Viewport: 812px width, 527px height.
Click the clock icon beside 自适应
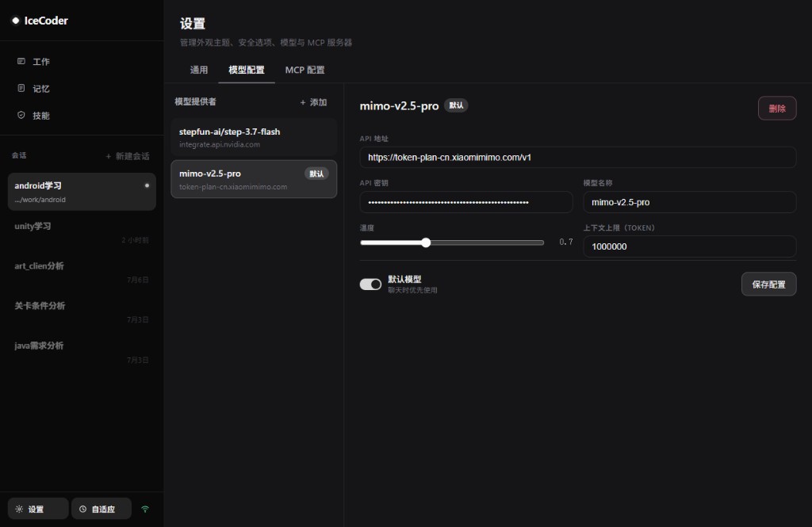pyautogui.click(x=82, y=509)
